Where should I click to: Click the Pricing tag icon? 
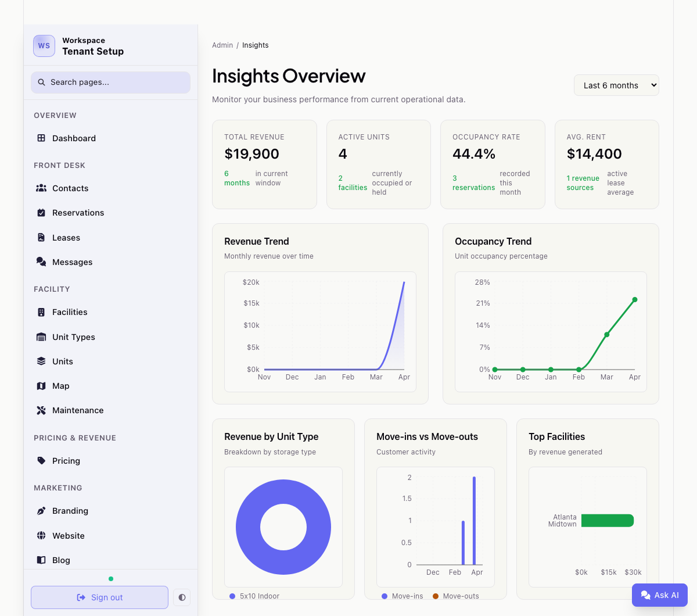click(41, 461)
